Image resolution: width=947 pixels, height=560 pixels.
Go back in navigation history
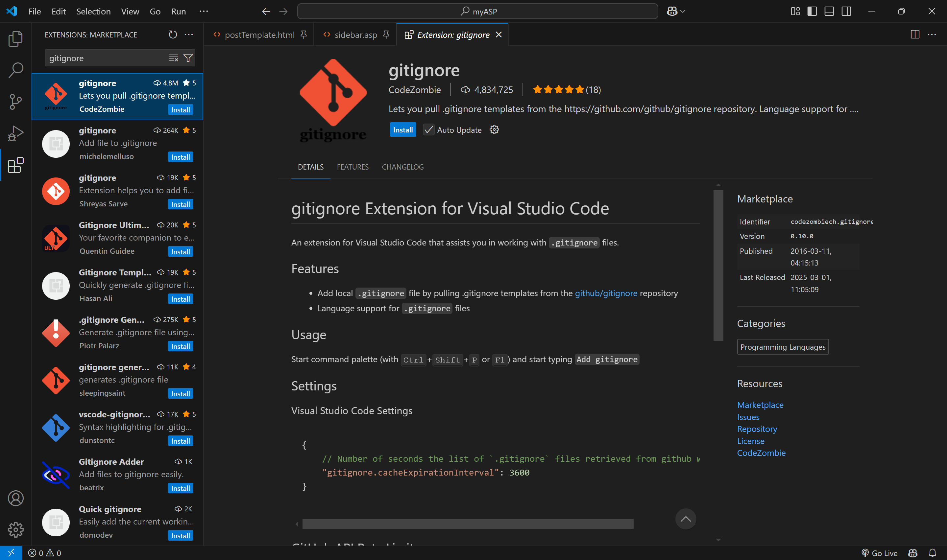266,11
